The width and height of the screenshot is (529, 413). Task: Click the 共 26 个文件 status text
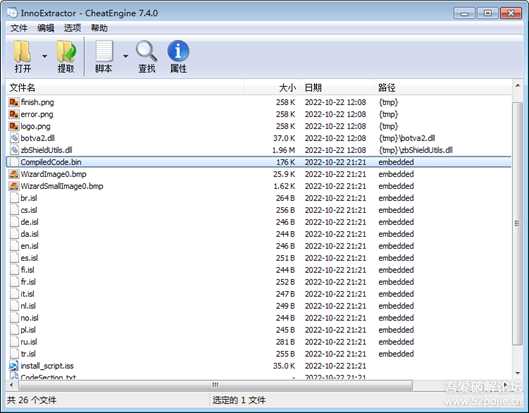point(32,401)
